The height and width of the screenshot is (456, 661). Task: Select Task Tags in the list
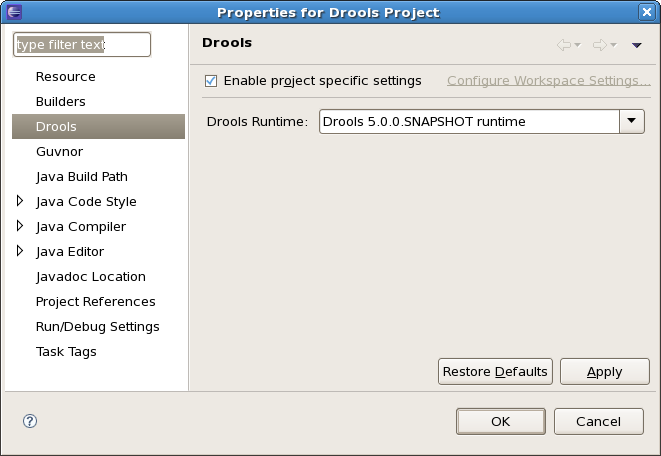coord(66,352)
